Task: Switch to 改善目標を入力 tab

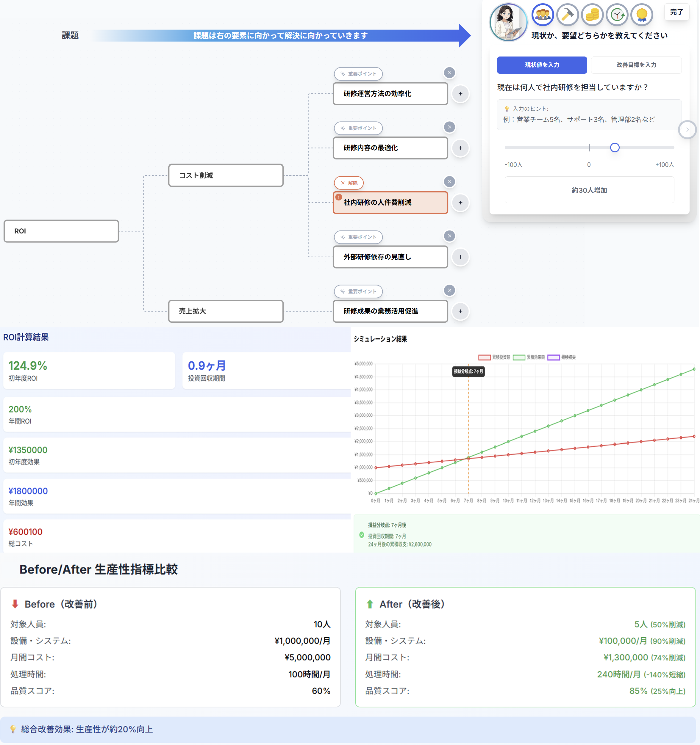Action: coord(636,65)
